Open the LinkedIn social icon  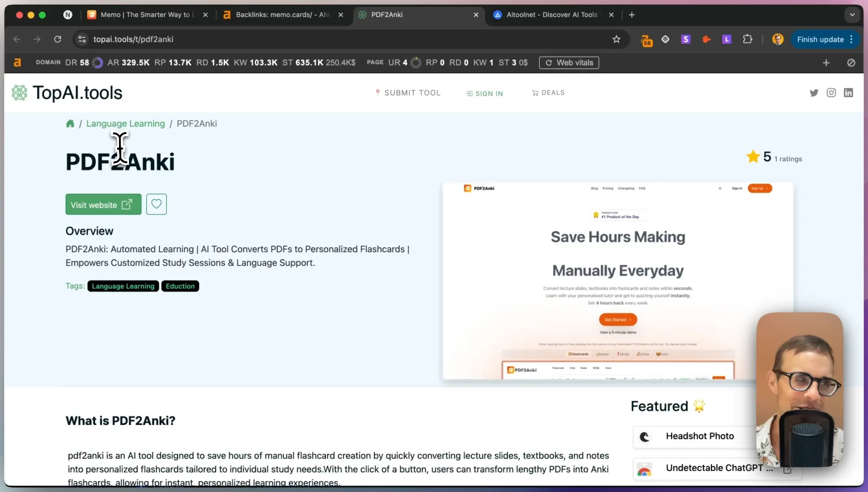point(848,93)
